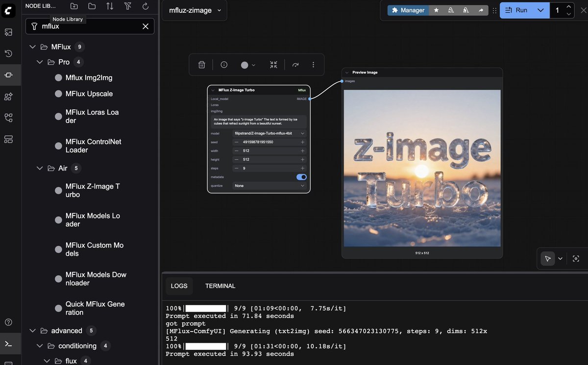Increment the seed value with plus
Screen dimensions: 588x365
click(302, 142)
